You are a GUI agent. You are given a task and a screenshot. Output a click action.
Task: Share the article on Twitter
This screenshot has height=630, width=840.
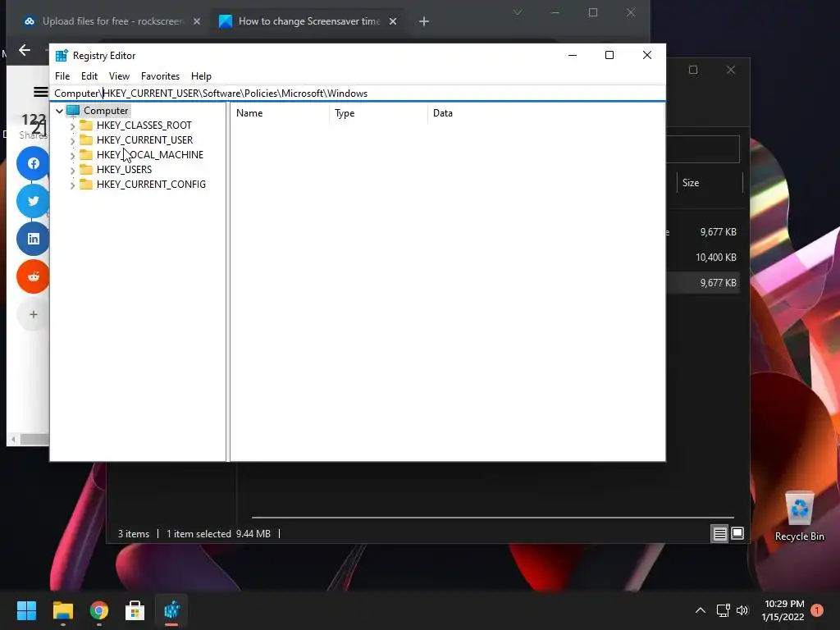33,201
